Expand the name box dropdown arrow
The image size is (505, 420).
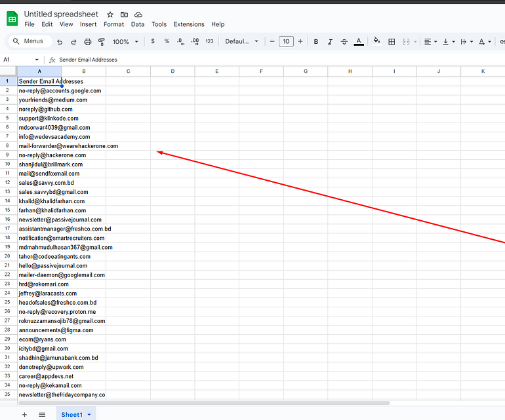[x=37, y=60]
